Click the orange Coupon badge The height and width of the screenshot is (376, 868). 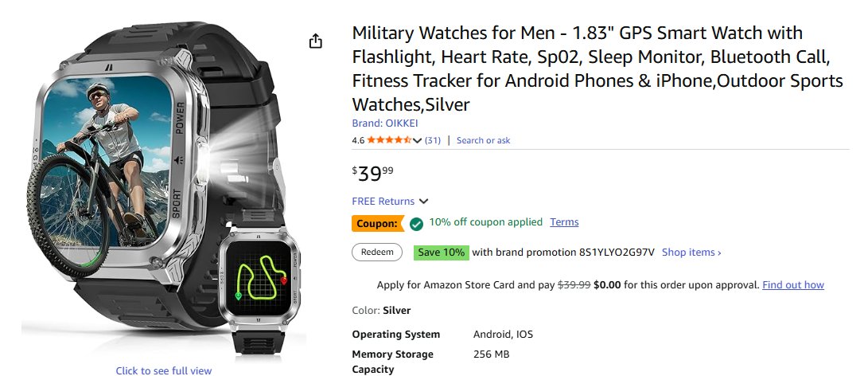pyautogui.click(x=376, y=224)
